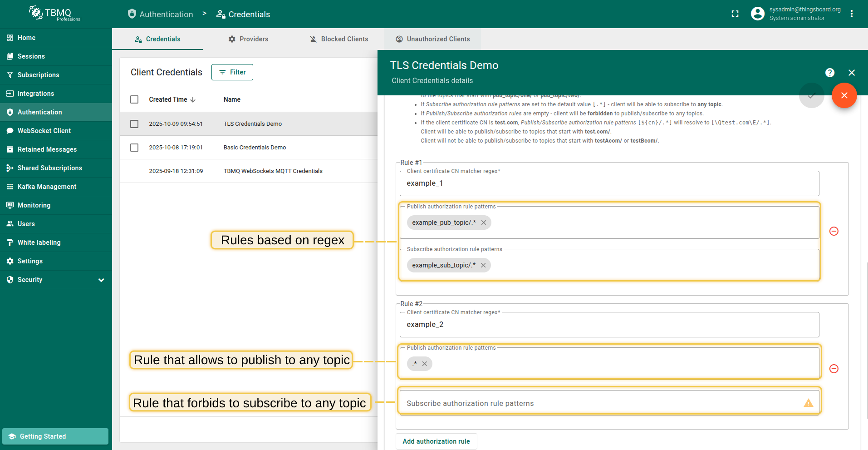This screenshot has height=450, width=868.
Task: Remove the example_sub_topic/.* chip
Action: click(x=483, y=265)
